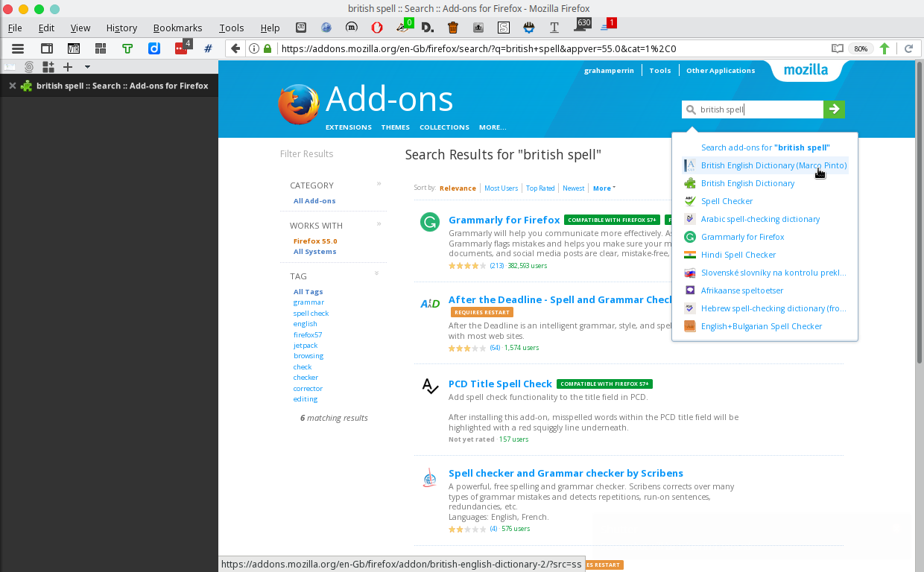Open Collections navigation link
This screenshot has width=924, height=572.
pyautogui.click(x=444, y=127)
